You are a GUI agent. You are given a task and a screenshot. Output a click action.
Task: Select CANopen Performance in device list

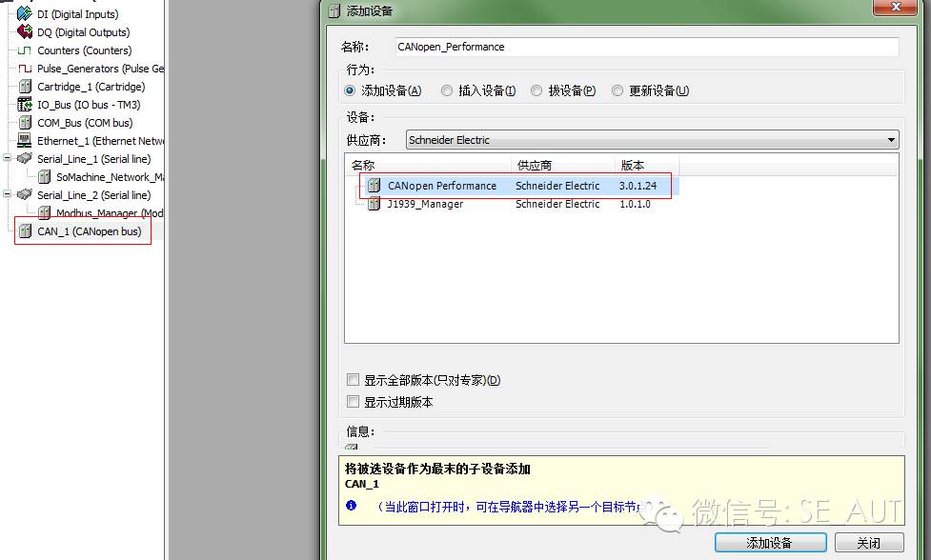[x=442, y=186]
